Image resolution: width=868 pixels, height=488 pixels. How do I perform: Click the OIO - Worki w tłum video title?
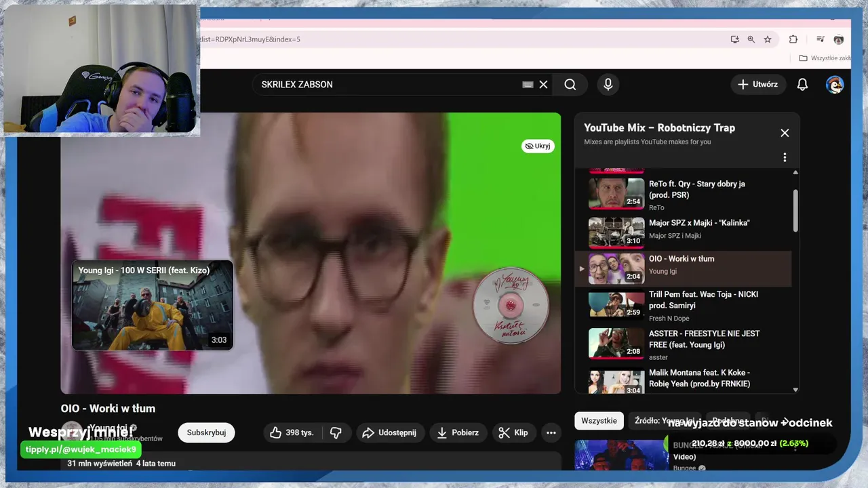click(108, 409)
